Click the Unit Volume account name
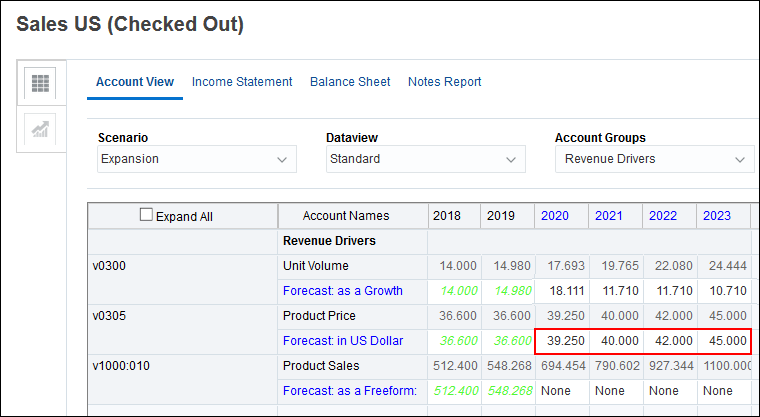 pyautogui.click(x=316, y=266)
